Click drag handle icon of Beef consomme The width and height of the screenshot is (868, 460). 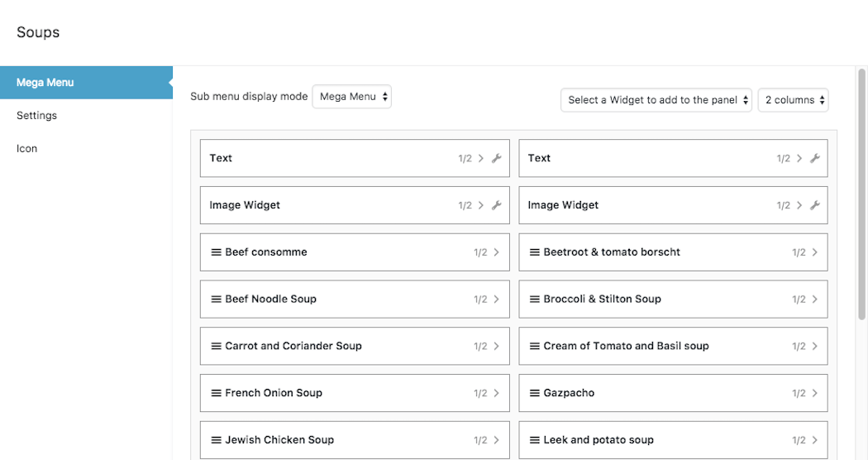[217, 252]
